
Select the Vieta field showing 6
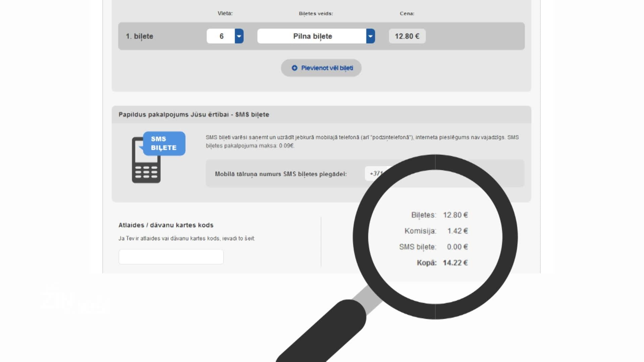click(x=221, y=36)
